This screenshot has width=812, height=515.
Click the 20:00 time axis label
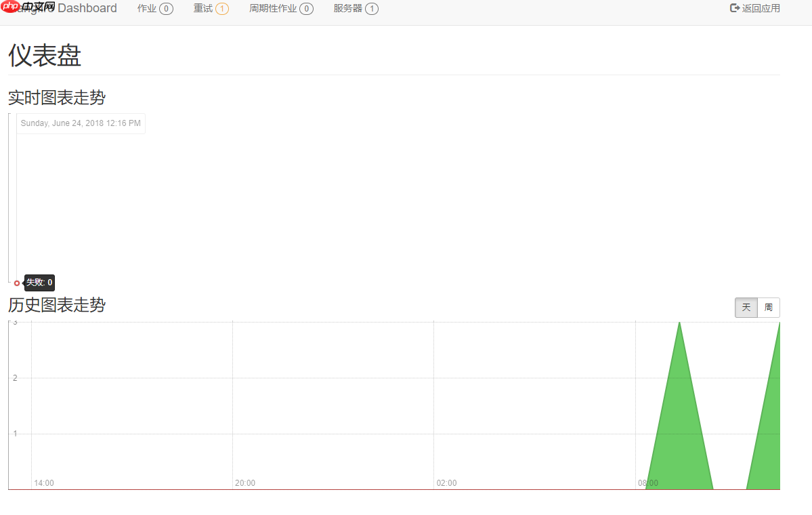245,483
